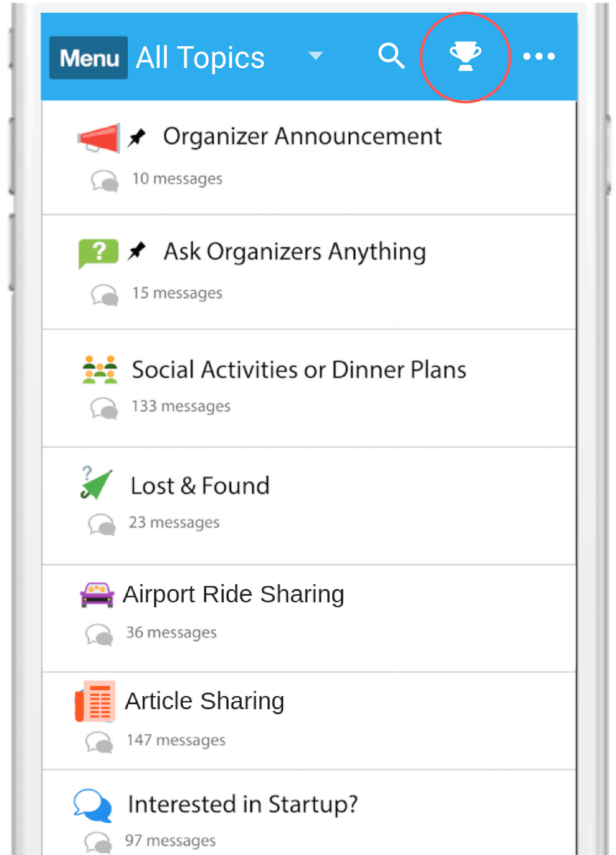Select the Airport Ride Sharing topic
This screenshot has width=616, height=855.
click(233, 594)
